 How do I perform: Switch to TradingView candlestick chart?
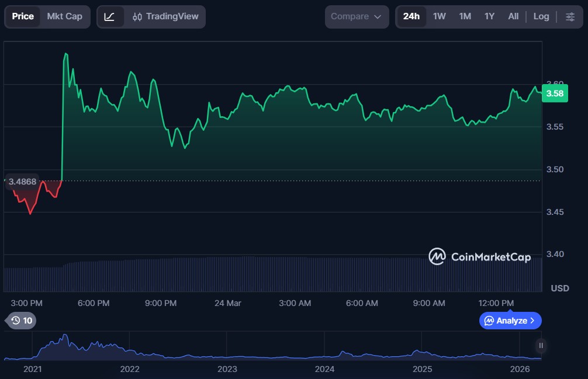[165, 16]
